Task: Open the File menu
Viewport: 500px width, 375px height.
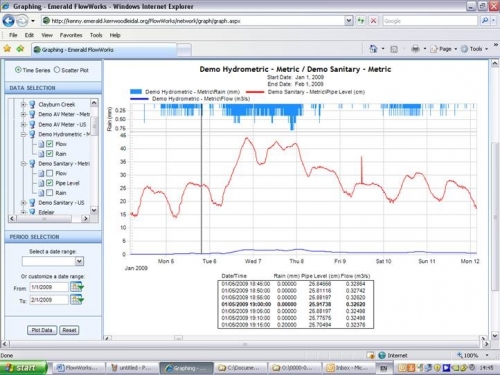Action: tap(13, 35)
